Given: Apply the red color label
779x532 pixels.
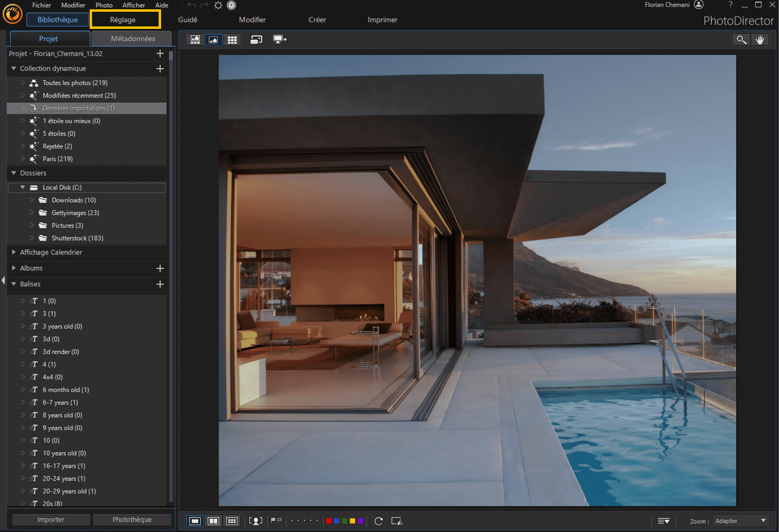Looking at the screenshot, I should (329, 521).
